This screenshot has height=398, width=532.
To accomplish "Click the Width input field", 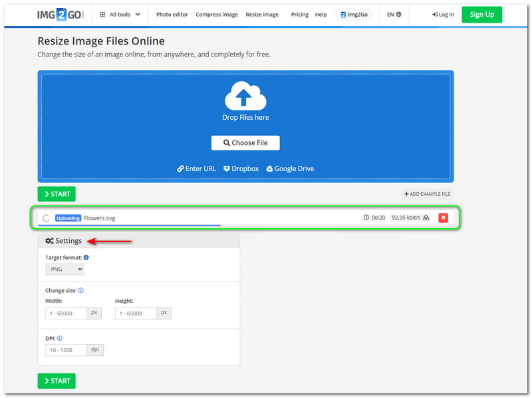I will tap(66, 313).
